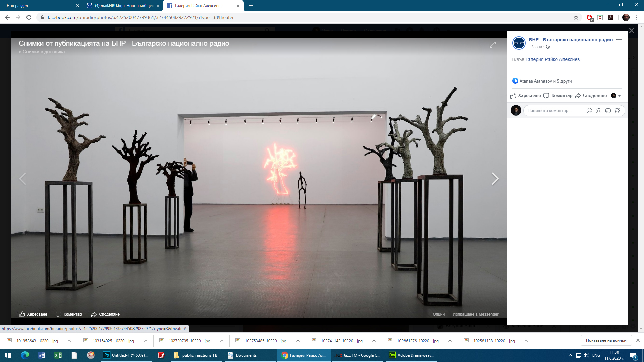Close the downloads bar

click(638, 340)
